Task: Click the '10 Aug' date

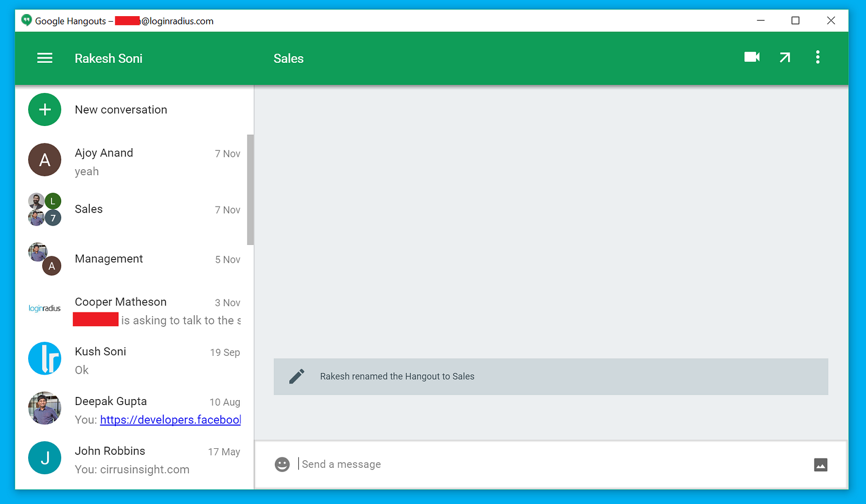Action: tap(225, 402)
